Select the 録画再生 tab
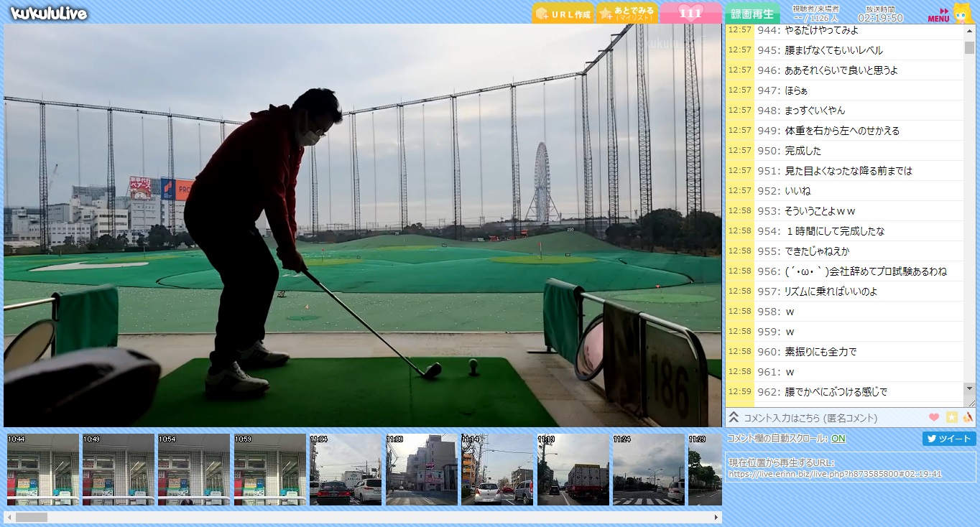 [x=752, y=14]
